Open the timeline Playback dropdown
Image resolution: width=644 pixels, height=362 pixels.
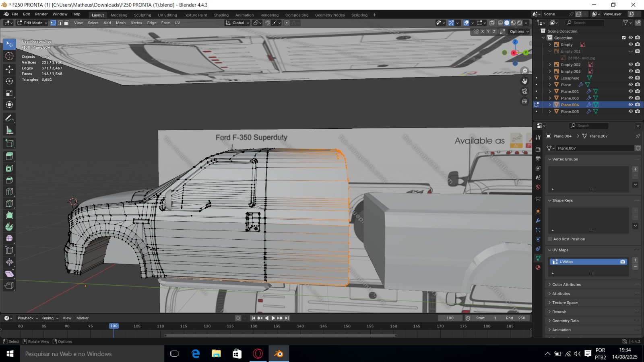click(28, 318)
